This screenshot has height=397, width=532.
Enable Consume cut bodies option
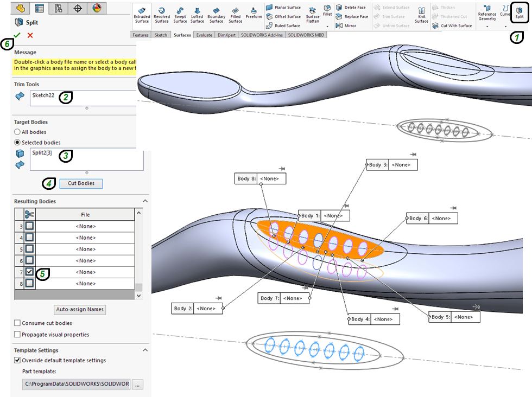click(18, 323)
